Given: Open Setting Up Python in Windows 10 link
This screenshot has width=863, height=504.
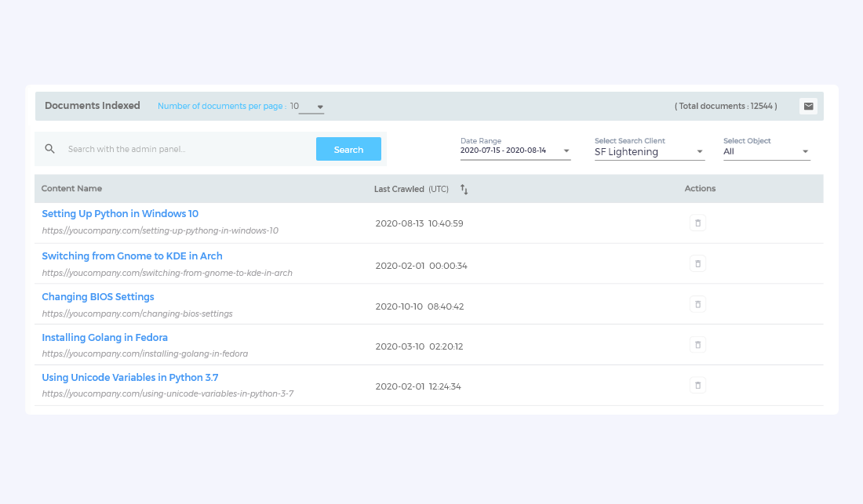Looking at the screenshot, I should [120, 214].
